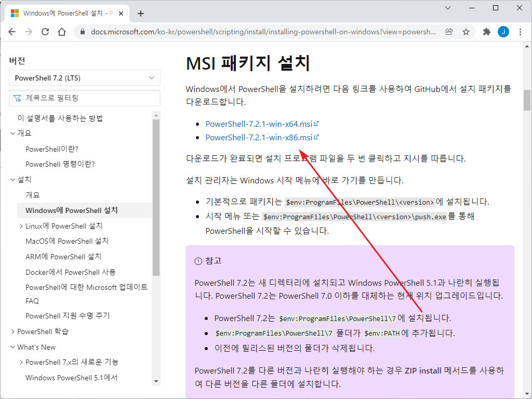This screenshot has width=532, height=399.
Task: Expand PowerShell 7.x의 새로운 기능
Action: pos(21,362)
